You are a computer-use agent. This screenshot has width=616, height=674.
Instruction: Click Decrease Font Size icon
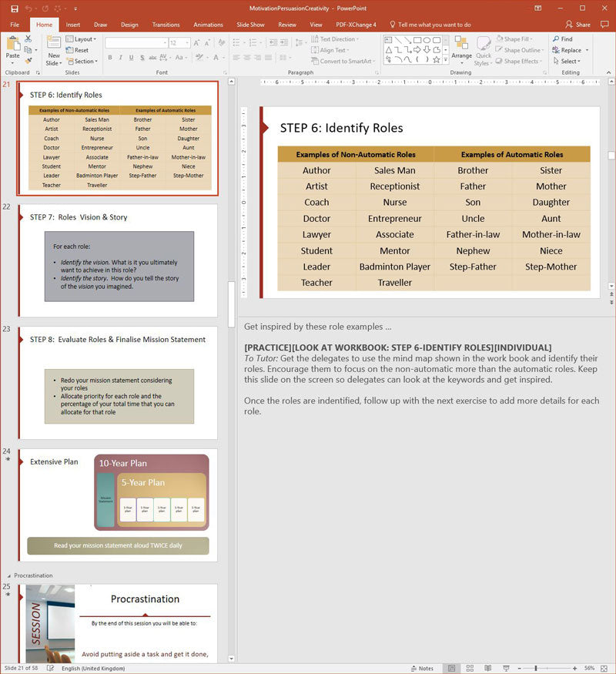[207, 43]
